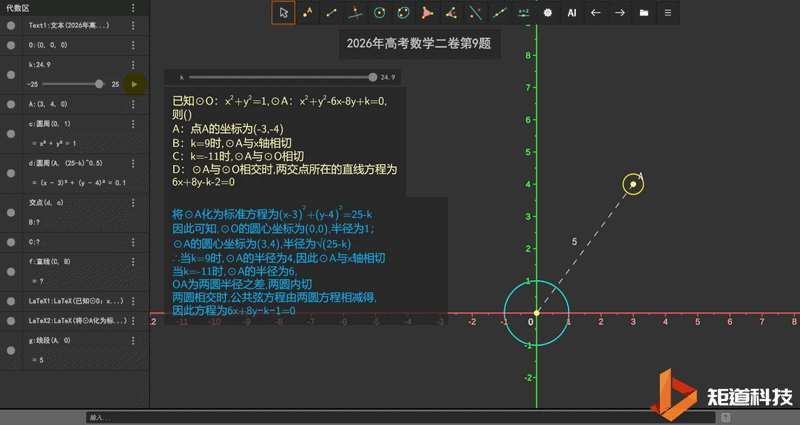Select the circle with center tool
Image resolution: width=800 pixels, height=425 pixels.
click(379, 13)
